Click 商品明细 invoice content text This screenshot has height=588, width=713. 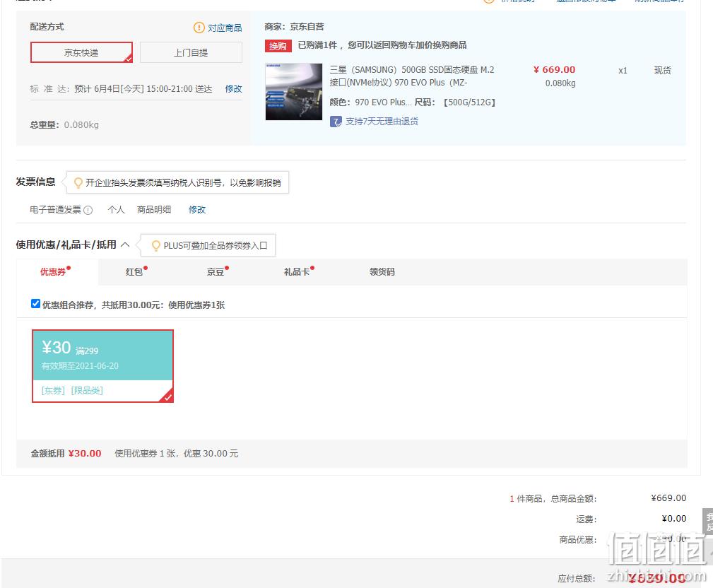click(154, 210)
